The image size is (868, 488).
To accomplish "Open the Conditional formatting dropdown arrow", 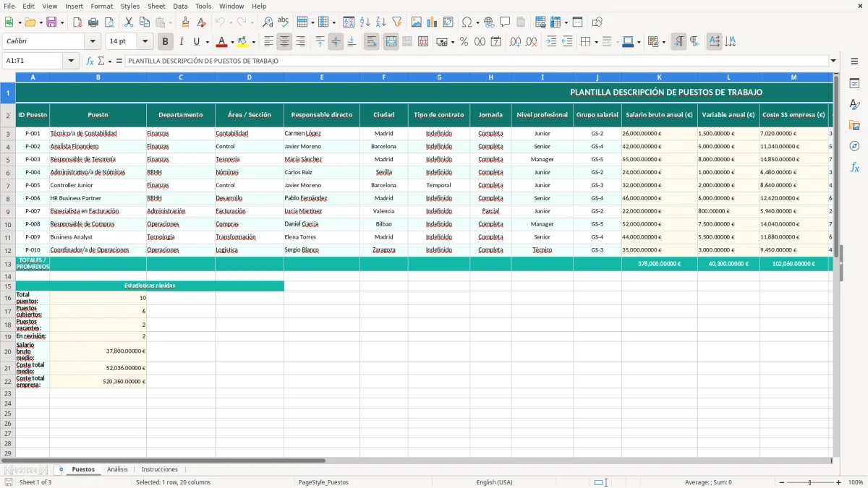I will coord(663,42).
